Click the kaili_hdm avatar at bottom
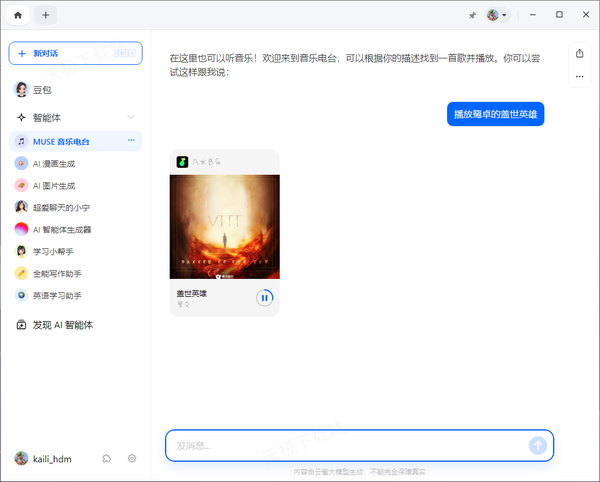Viewport: 600px width, 482px height. tap(21, 458)
